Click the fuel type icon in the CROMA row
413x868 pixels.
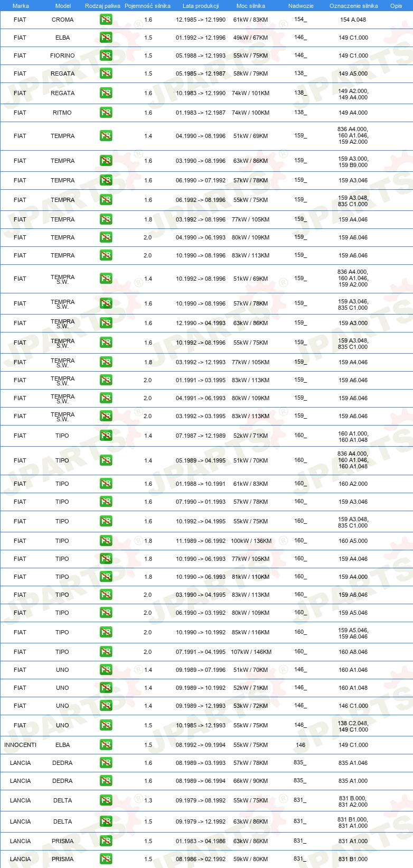[x=106, y=20]
